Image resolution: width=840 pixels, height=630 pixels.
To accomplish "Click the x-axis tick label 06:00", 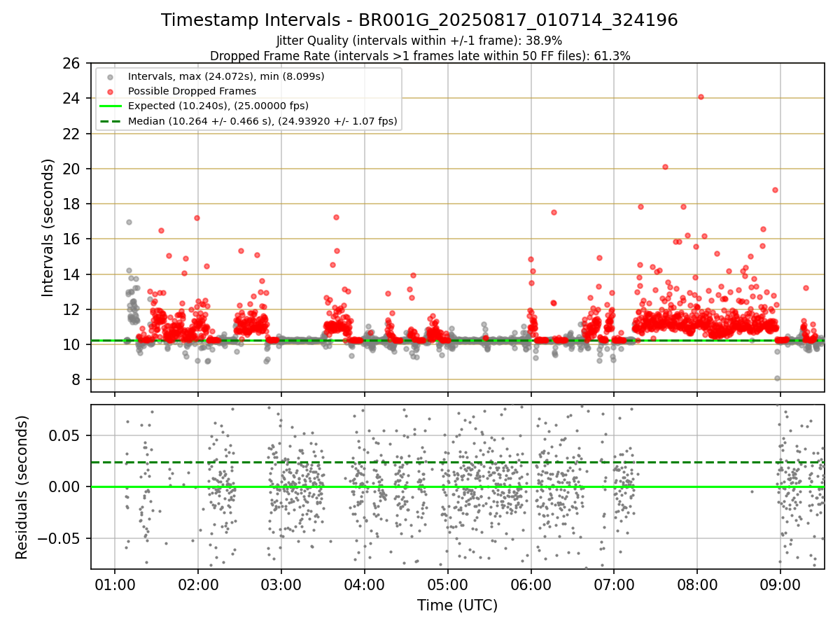I will [x=531, y=584].
